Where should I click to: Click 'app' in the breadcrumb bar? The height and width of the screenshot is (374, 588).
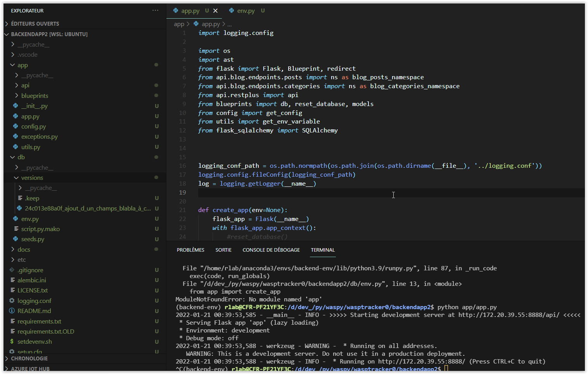179,24
